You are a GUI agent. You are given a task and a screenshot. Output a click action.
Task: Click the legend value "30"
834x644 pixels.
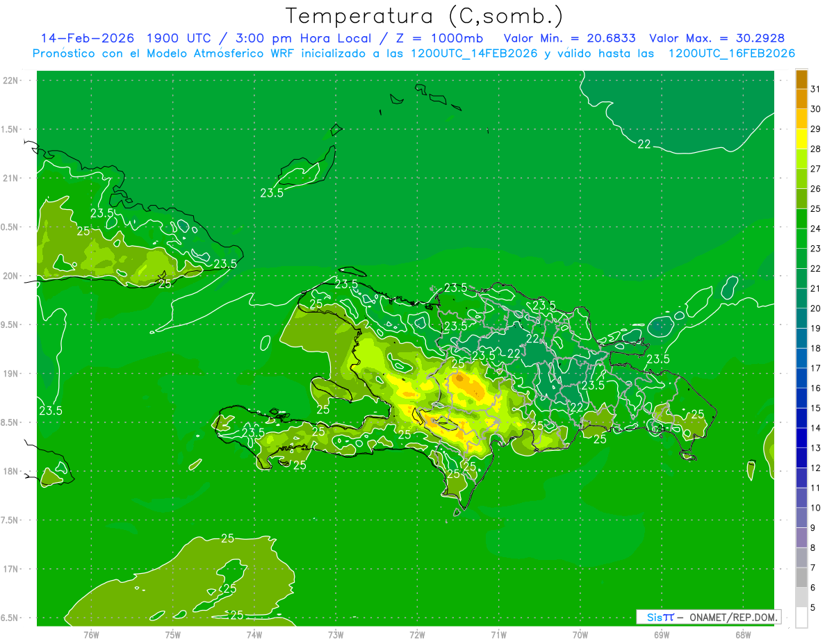[816, 109]
